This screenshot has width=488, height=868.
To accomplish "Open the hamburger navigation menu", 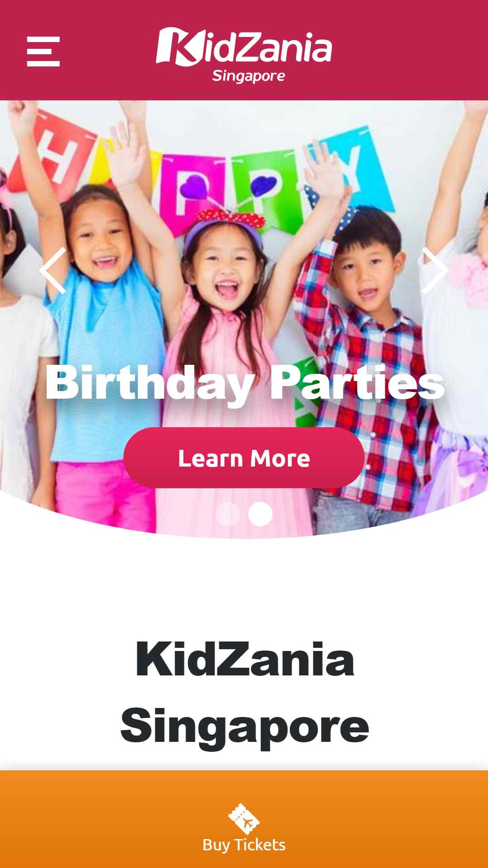I will coord(43,52).
